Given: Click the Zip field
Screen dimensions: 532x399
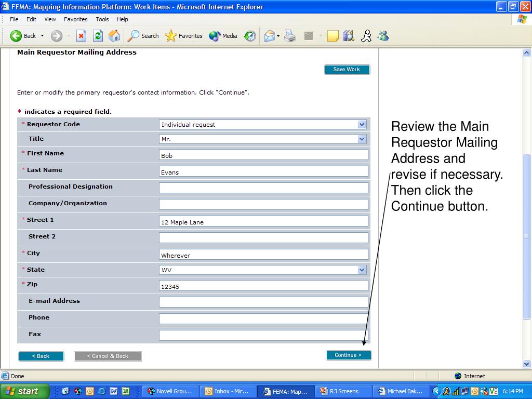Looking at the screenshot, I should 263,286.
